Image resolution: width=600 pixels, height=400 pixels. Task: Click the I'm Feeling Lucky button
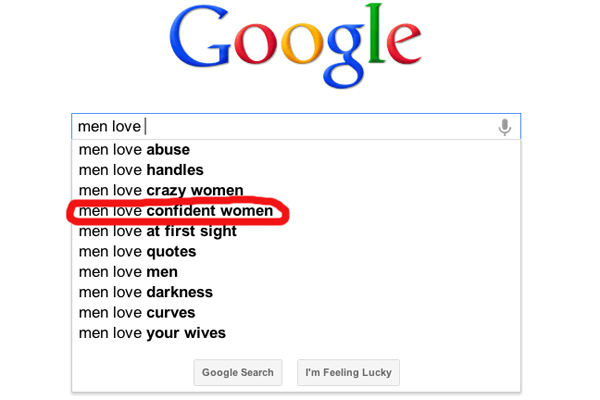[x=348, y=372]
